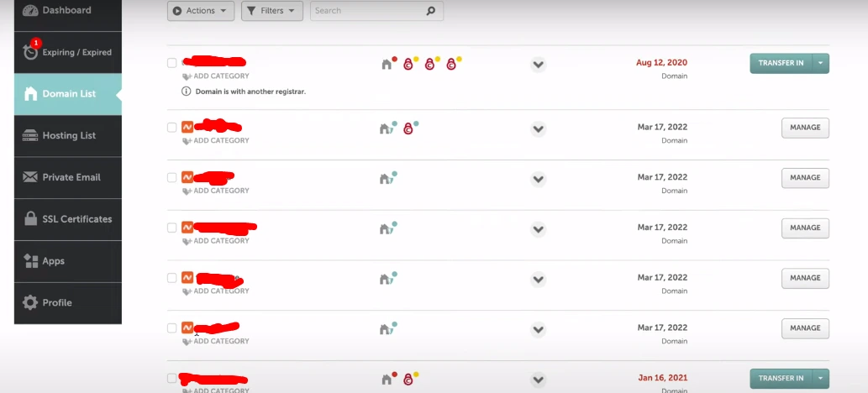
Task: Click the Private Email envelope icon
Action: pos(30,177)
